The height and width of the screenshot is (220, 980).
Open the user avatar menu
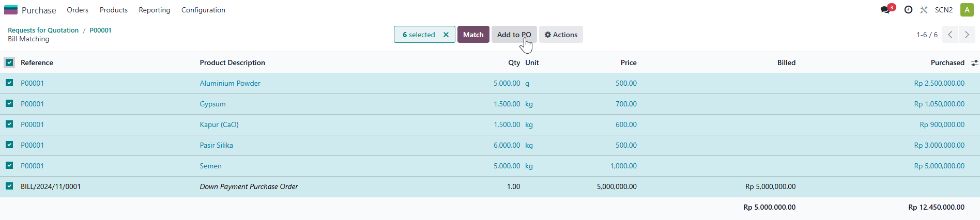[967, 10]
